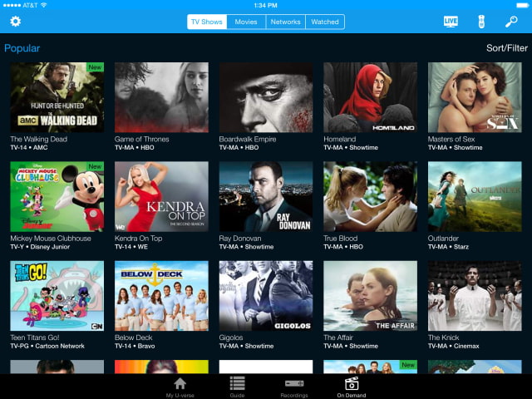This screenshot has width=532, height=399.
Task: Click the "Boardwalk Empire" title text
Action: pyautogui.click(x=248, y=139)
